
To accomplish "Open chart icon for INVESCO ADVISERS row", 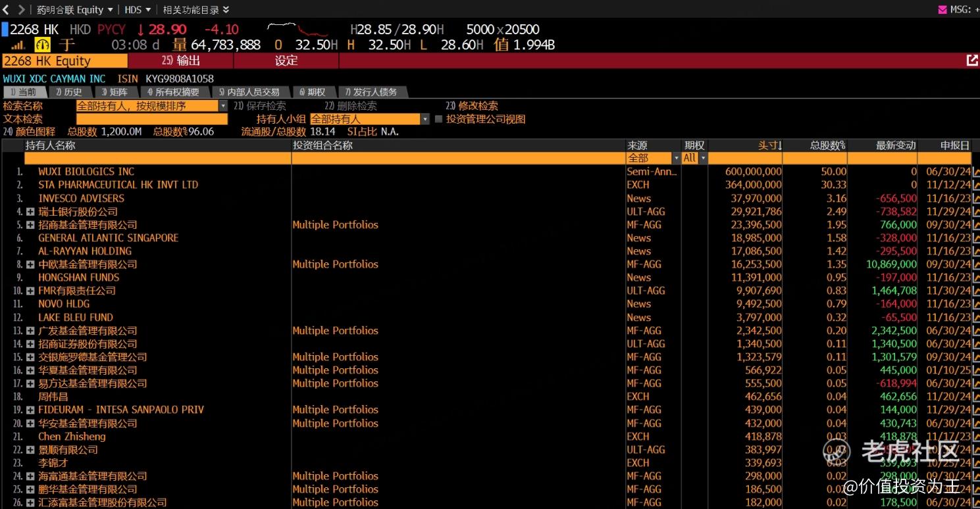I will pos(976,199).
